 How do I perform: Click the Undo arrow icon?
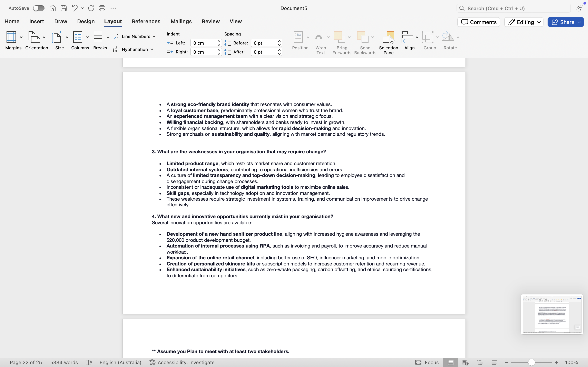75,8
